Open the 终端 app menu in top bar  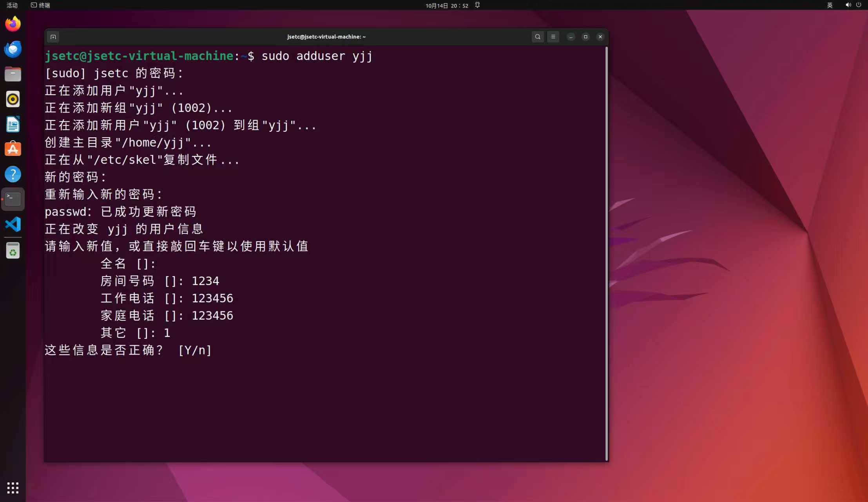pos(41,5)
